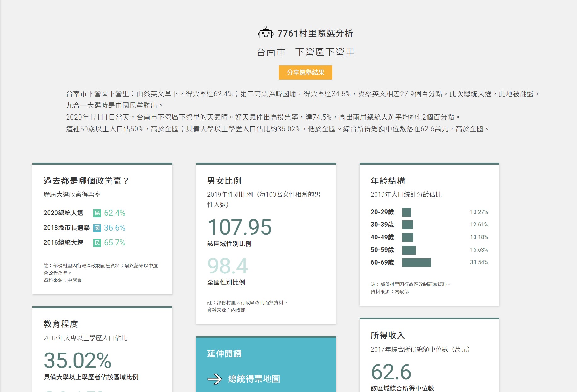Click the 資料來源：中選會 source text

[62, 279]
